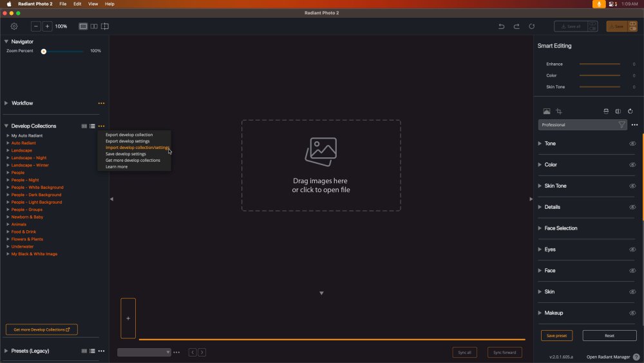The height and width of the screenshot is (363, 644).
Task: Switch to side-by-side compare view
Action: [94, 26]
